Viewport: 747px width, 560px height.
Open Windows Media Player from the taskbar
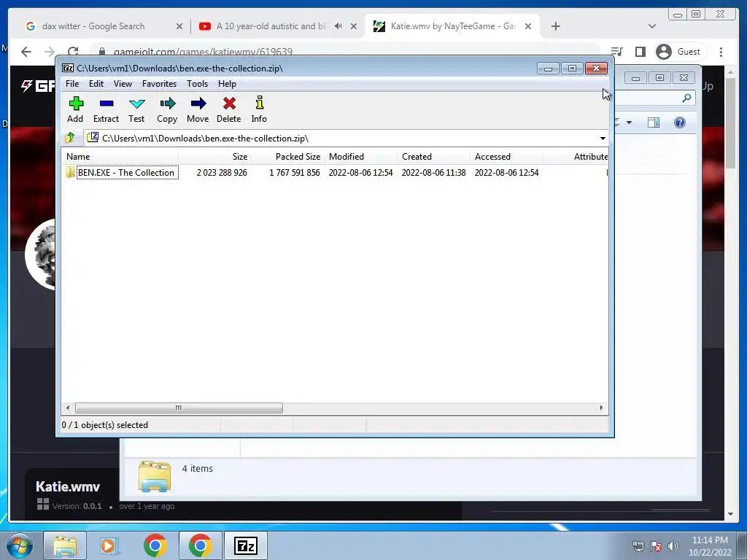point(109,546)
